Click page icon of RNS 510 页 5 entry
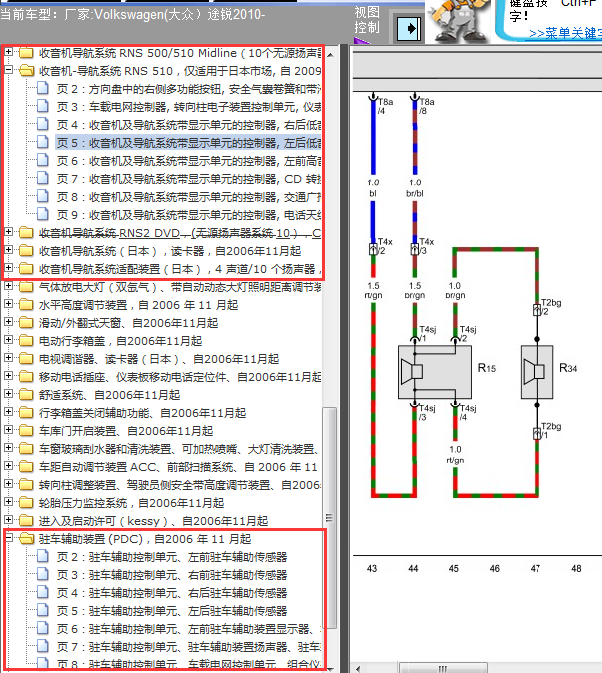This screenshot has width=602, height=673. pos(42,142)
